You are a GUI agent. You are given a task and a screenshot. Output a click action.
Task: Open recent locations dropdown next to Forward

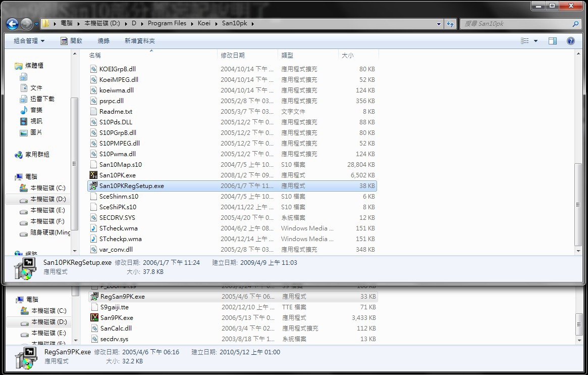click(36, 24)
